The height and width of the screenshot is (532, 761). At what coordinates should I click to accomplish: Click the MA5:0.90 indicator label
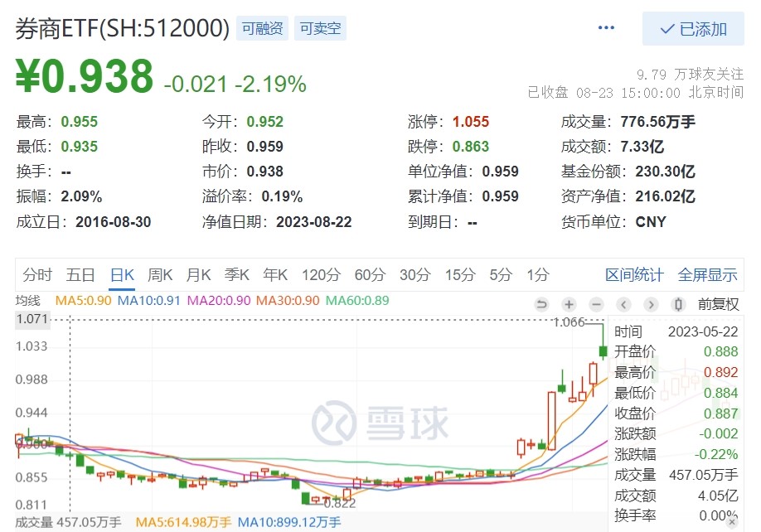coord(84,301)
